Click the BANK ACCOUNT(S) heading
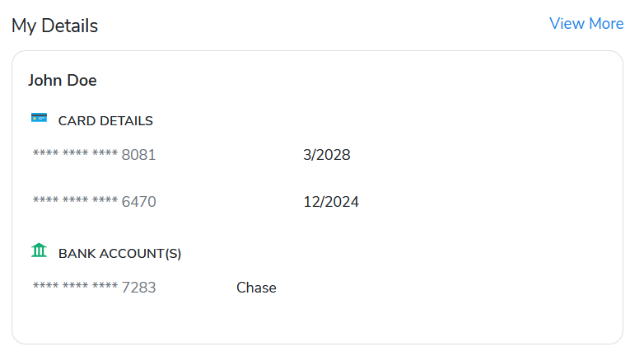The width and height of the screenshot is (644, 356). click(x=119, y=253)
